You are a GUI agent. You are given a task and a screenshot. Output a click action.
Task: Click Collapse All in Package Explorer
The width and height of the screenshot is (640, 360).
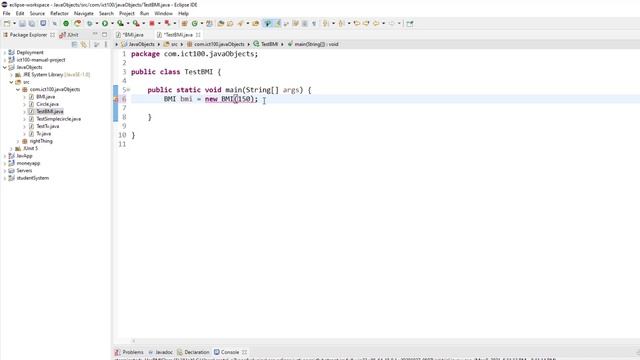tap(74, 44)
